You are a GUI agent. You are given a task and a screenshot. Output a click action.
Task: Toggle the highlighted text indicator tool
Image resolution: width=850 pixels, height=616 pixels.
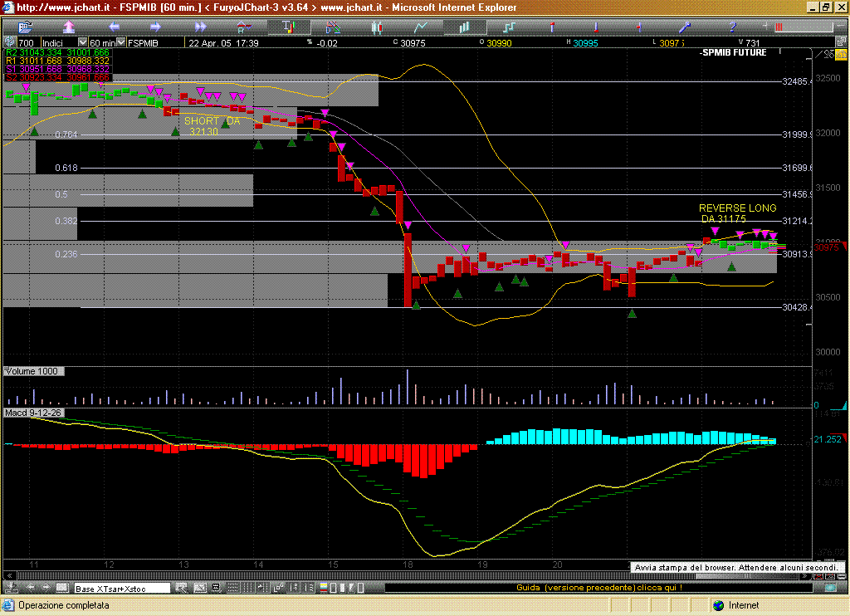coord(289,27)
